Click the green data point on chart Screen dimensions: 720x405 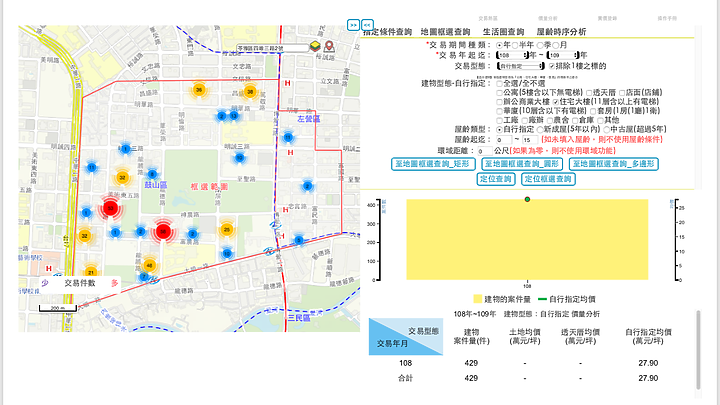(x=527, y=199)
